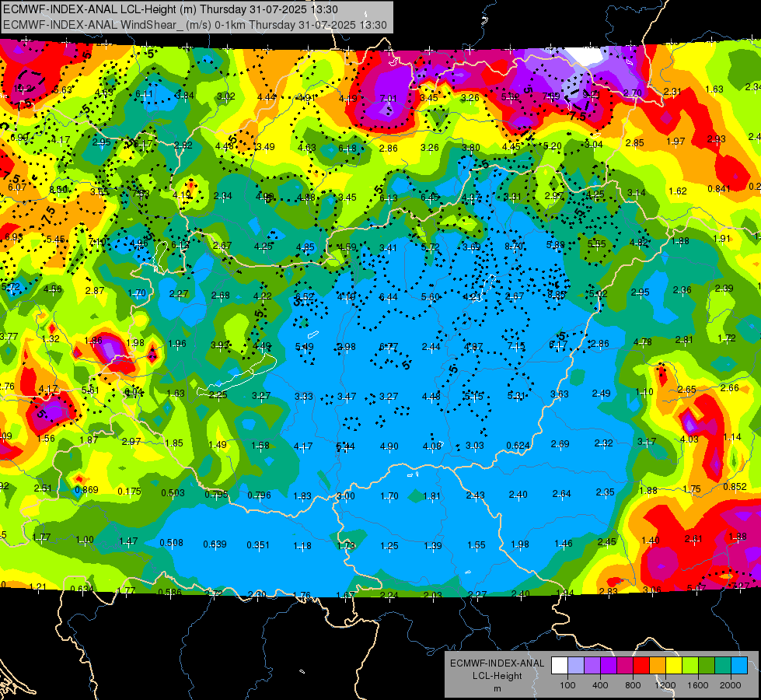Click the map value '4.90'
This screenshot has height=700, width=761.
(389, 446)
